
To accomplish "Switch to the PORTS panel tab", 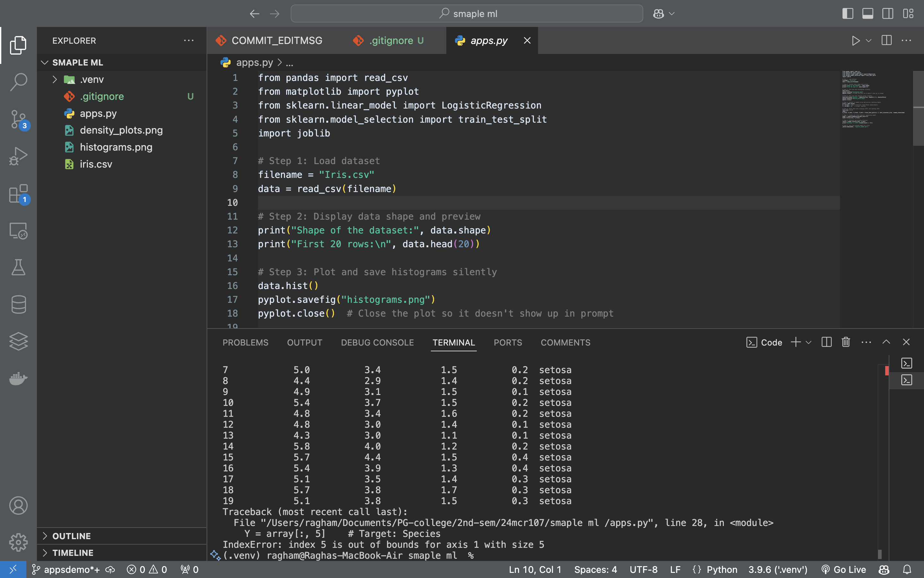I will coord(508,343).
